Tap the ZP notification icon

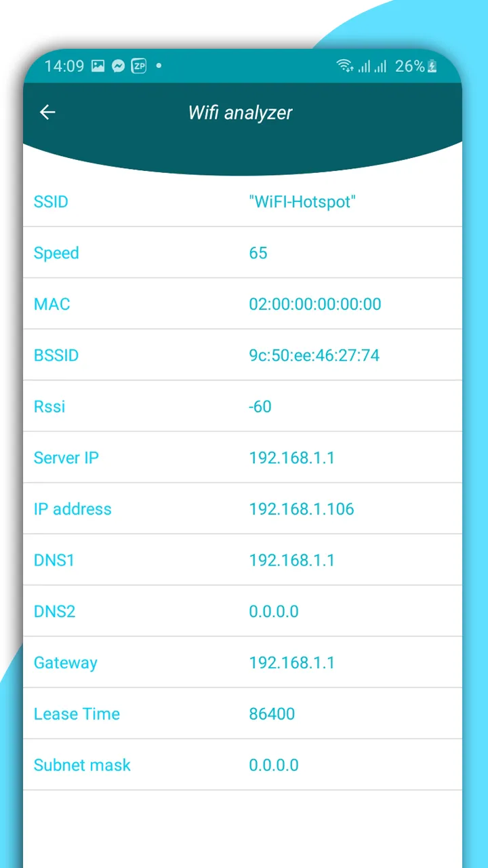(x=138, y=66)
